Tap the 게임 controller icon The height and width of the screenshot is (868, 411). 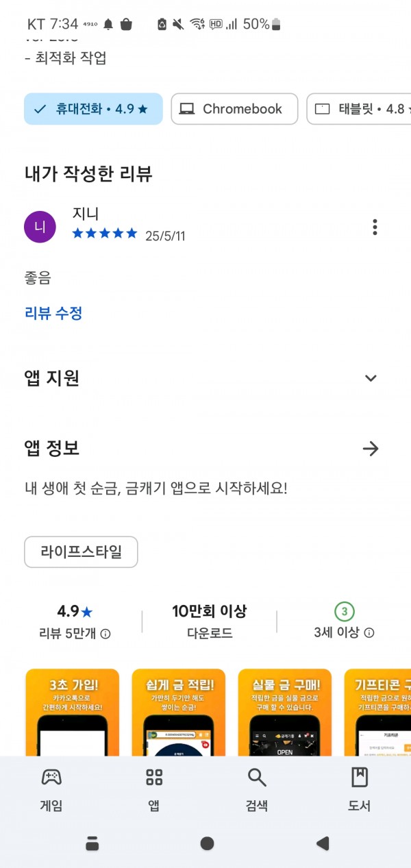click(x=51, y=777)
